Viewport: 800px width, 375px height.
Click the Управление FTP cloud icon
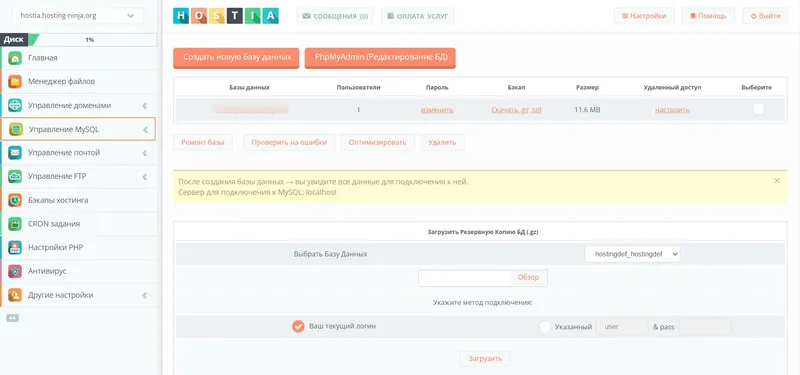pos(15,177)
